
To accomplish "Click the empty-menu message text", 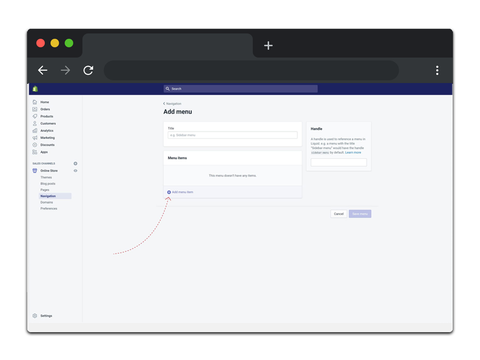I will pyautogui.click(x=232, y=175).
